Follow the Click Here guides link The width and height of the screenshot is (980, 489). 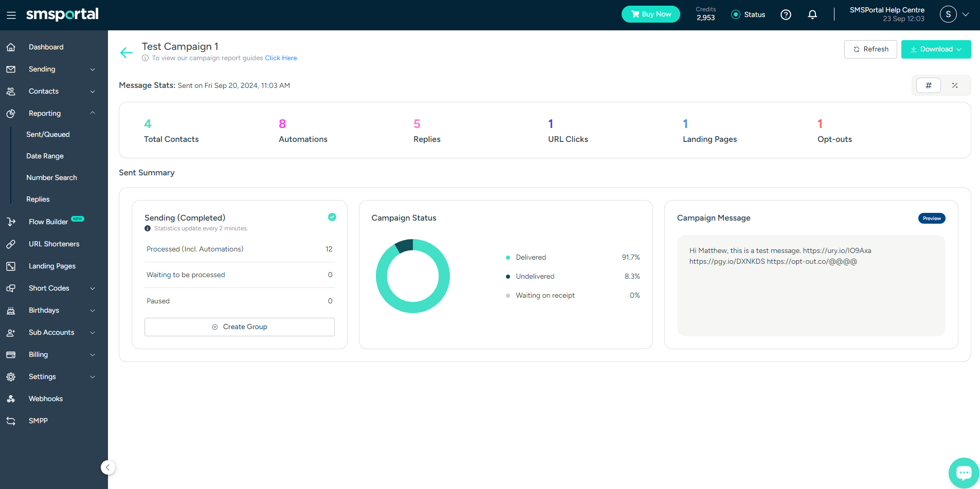pos(281,58)
